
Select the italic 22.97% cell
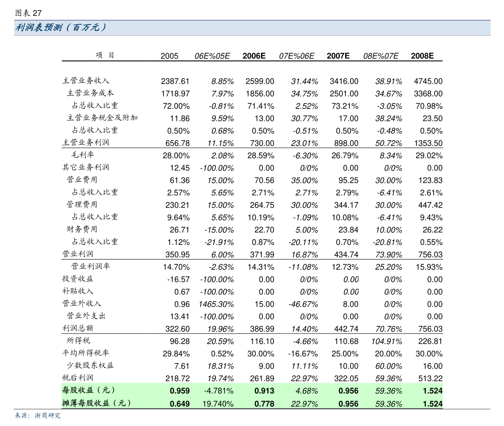(x=305, y=403)
